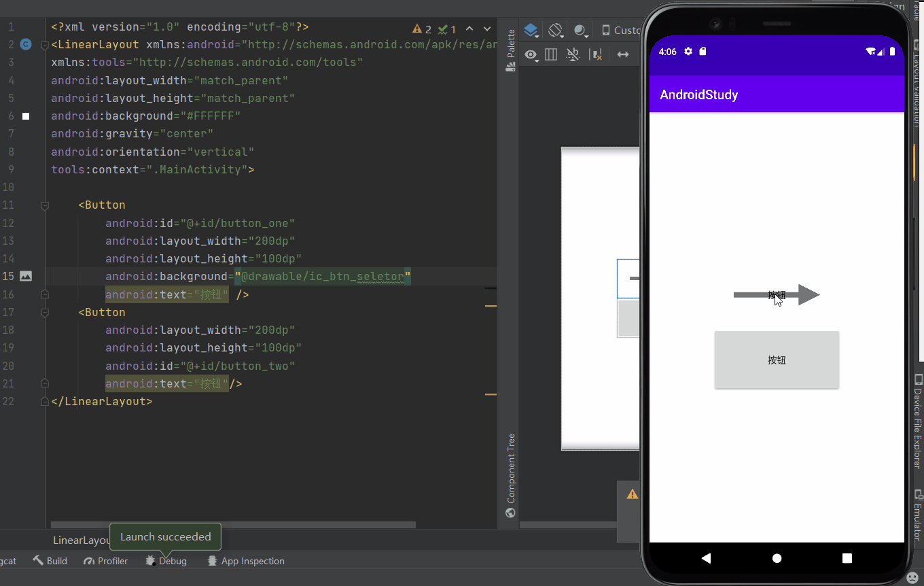Tap the arrow button in emulator
This screenshot has width=924, height=586.
[777, 295]
